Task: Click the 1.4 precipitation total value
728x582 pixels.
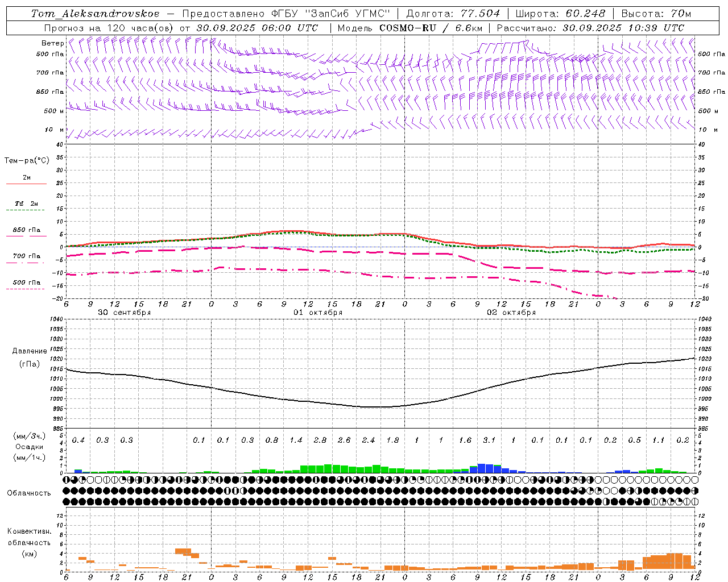Action: [296, 440]
